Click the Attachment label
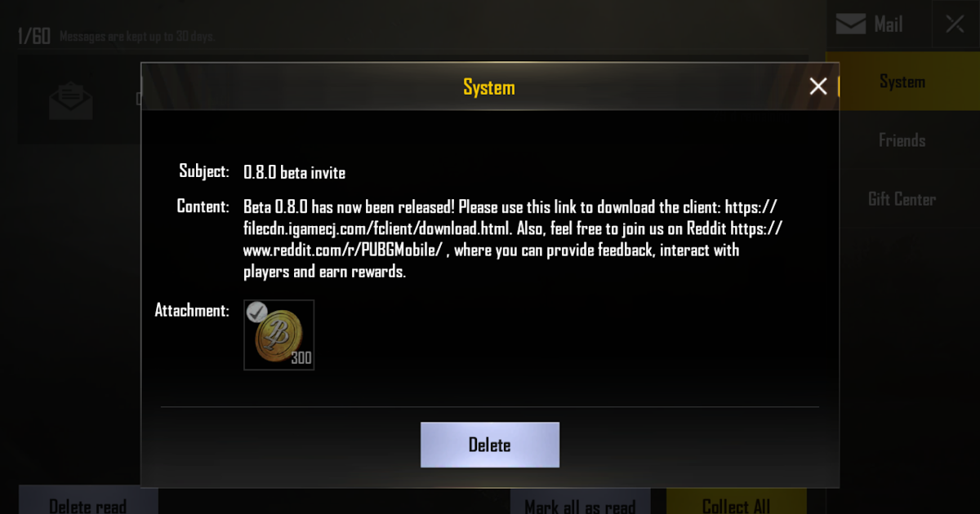 192,311
